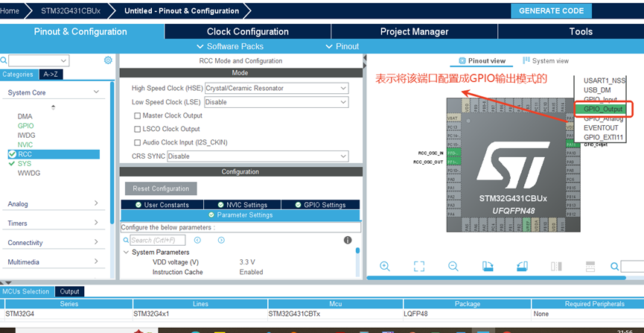Rotate the chip view clockwise
This screenshot has width=644, height=333.
488,267
